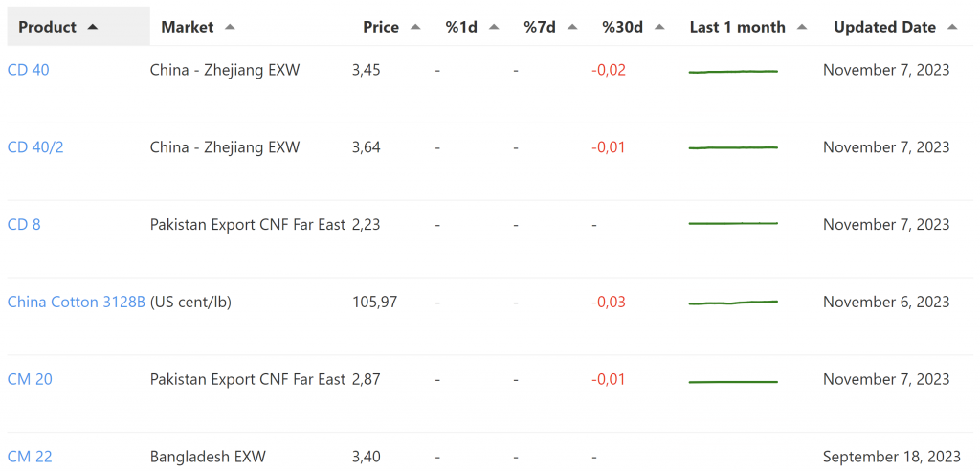Click sort arrow icon beside Product header
The height and width of the screenshot is (471, 980).
click(x=92, y=27)
